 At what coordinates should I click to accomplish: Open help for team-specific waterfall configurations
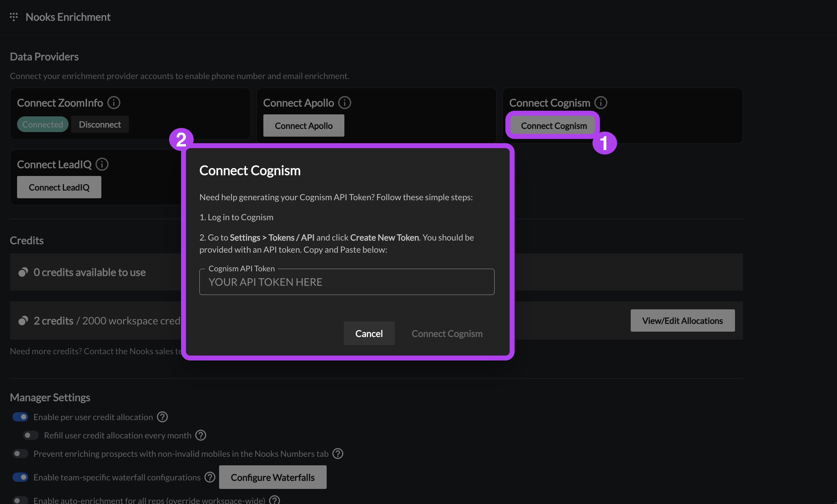210,477
